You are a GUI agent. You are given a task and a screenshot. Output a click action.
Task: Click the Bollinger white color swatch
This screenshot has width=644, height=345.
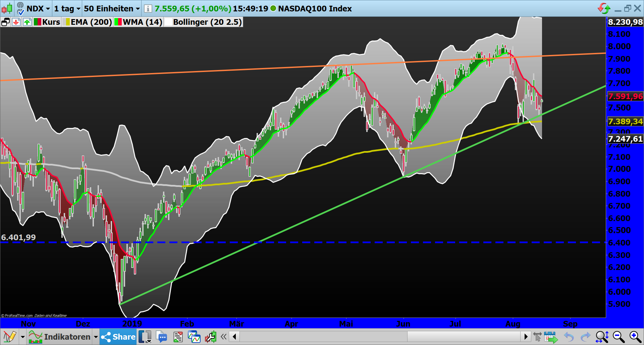[x=168, y=22]
